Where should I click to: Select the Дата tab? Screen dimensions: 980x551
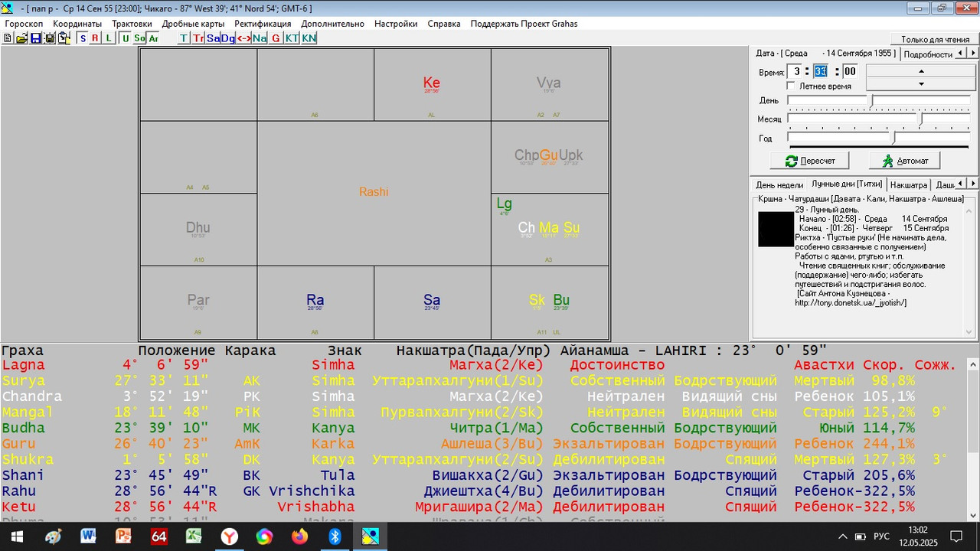click(825, 54)
